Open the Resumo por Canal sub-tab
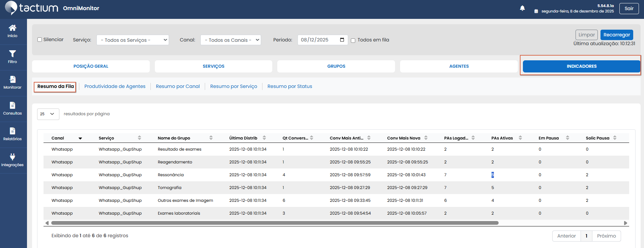Image resolution: width=644 pixels, height=248 pixels. coord(177,87)
